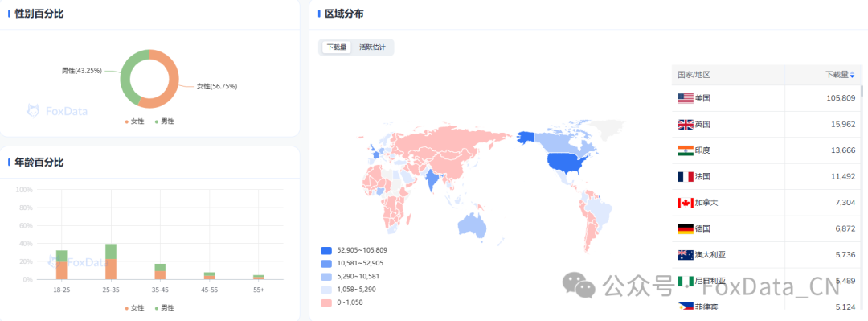Click the France flag icon

click(x=686, y=176)
